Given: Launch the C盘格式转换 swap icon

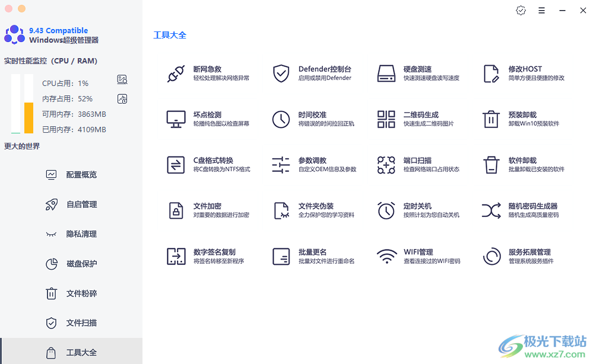Looking at the screenshot, I should [176, 165].
